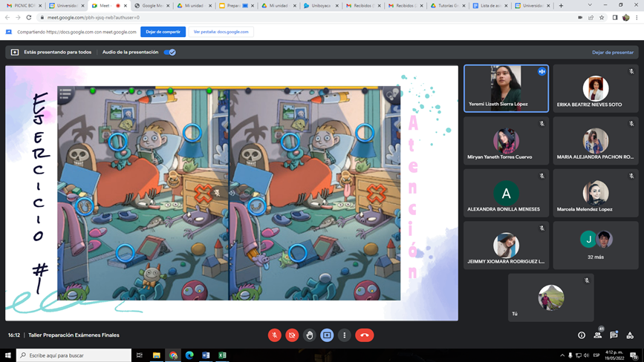Click Dejar de compartir button

163,32
